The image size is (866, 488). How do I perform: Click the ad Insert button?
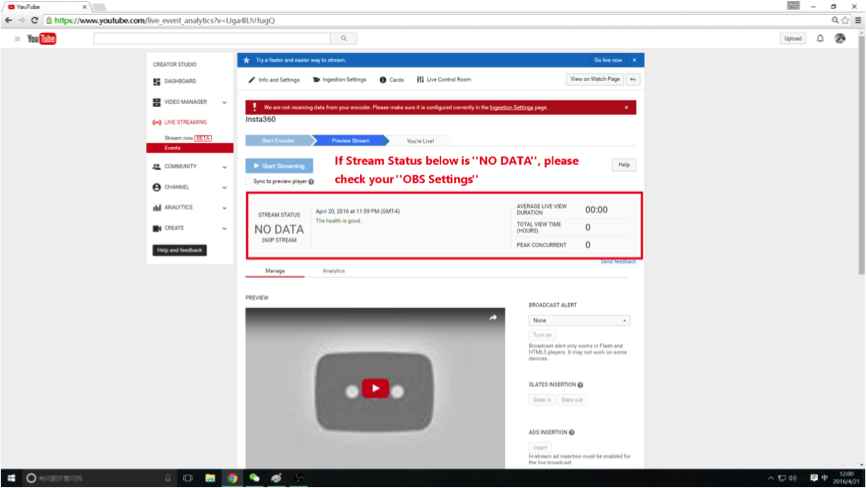540,448
